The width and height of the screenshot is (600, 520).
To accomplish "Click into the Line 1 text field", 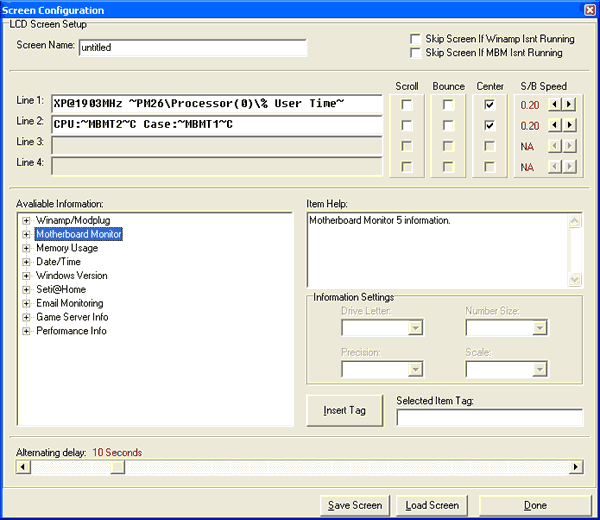I will click(x=217, y=104).
